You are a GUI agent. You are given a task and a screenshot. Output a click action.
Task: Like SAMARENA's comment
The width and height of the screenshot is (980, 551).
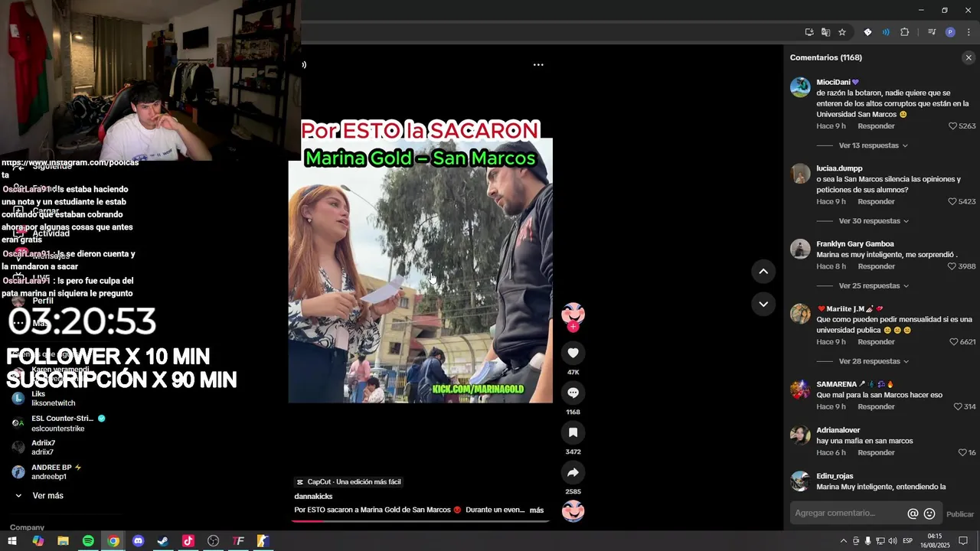coord(958,406)
